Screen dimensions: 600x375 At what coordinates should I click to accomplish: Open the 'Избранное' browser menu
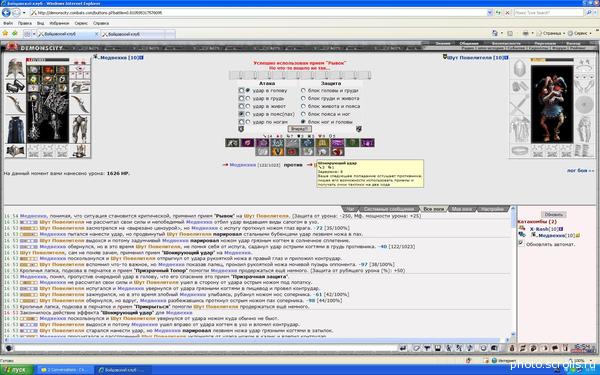point(59,23)
